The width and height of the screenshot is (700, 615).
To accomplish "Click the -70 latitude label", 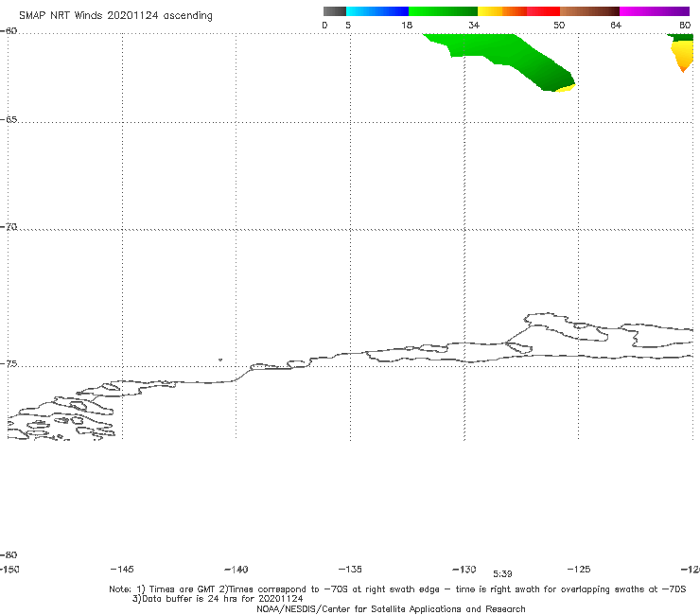I will click(9, 227).
